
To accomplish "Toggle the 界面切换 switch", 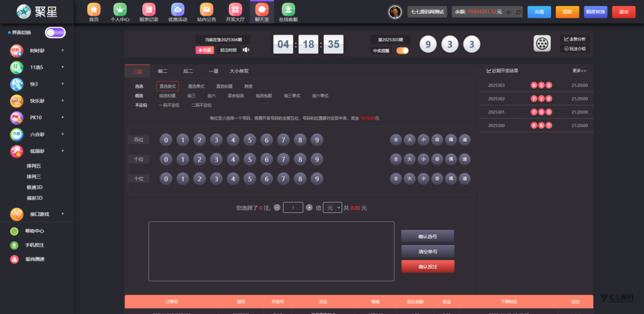I will tap(55, 33).
